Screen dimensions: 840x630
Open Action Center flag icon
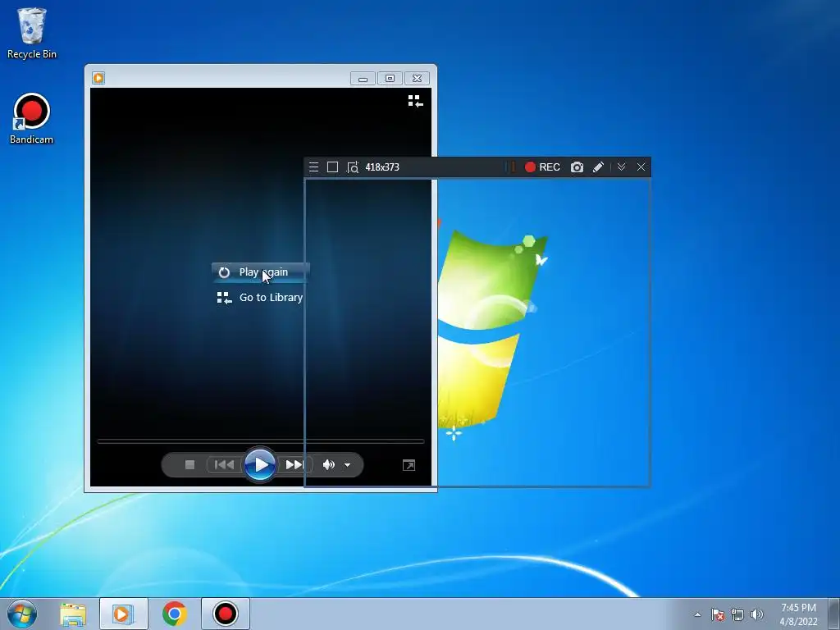click(717, 614)
